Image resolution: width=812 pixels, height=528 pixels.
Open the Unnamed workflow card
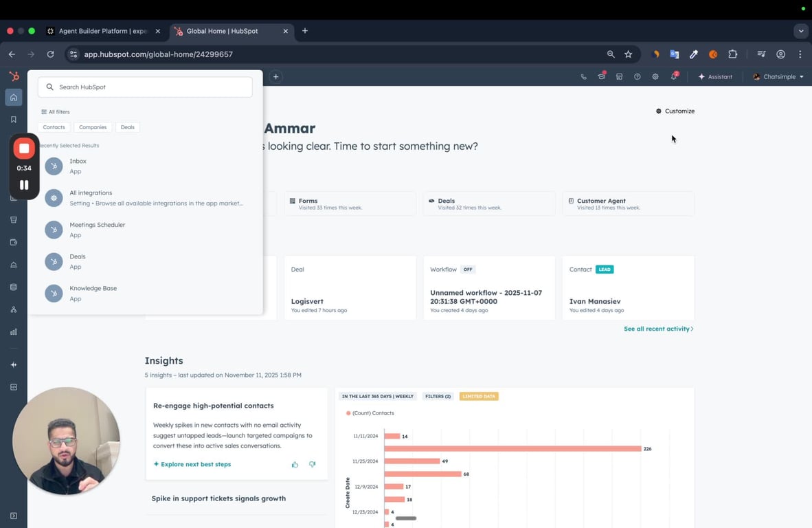489,287
